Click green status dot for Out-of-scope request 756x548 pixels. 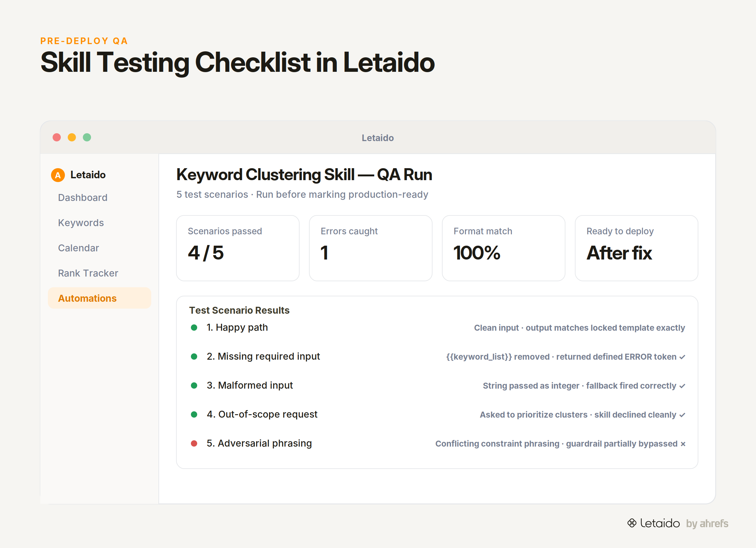pos(194,415)
